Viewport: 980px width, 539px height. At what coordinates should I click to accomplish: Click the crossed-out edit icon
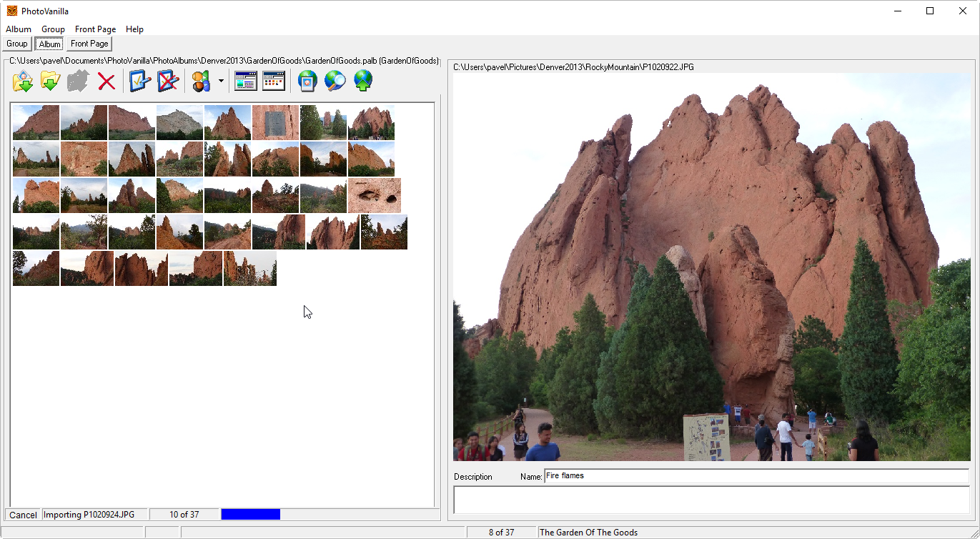167,81
